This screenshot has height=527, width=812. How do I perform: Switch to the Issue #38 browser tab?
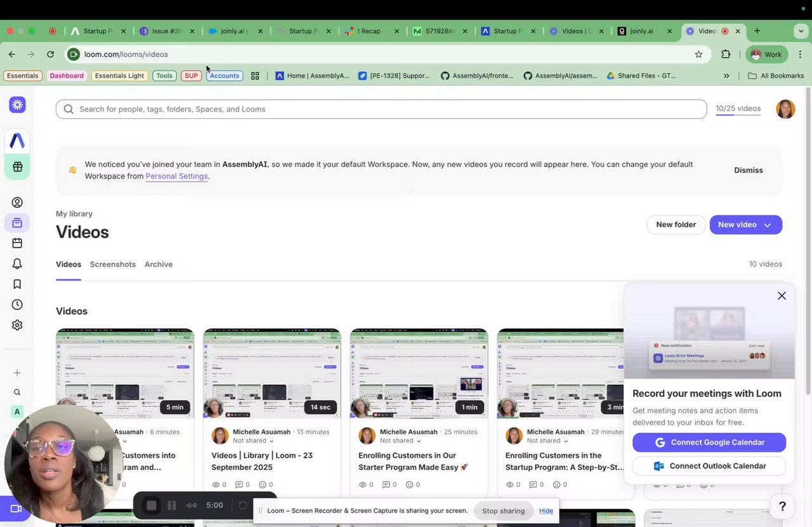pyautogui.click(x=167, y=31)
